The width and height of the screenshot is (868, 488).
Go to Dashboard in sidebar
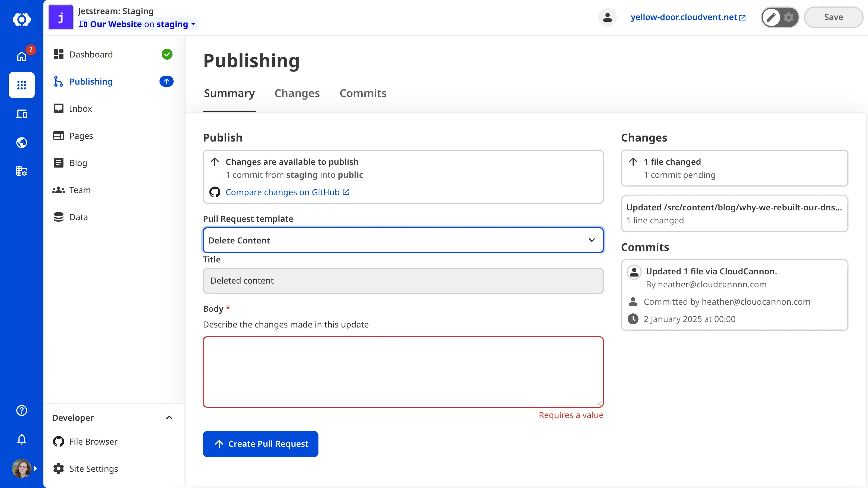(91, 54)
